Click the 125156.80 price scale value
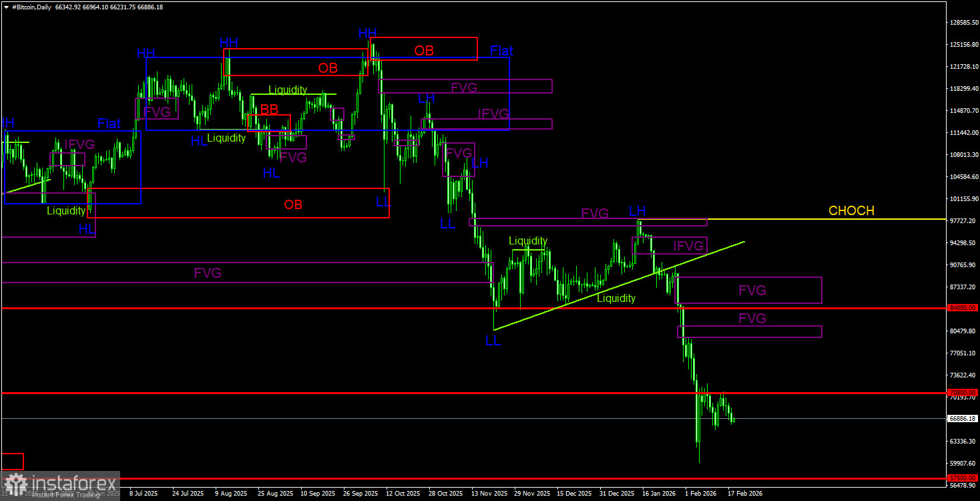Viewport: 980px width, 501px height. tap(964, 45)
